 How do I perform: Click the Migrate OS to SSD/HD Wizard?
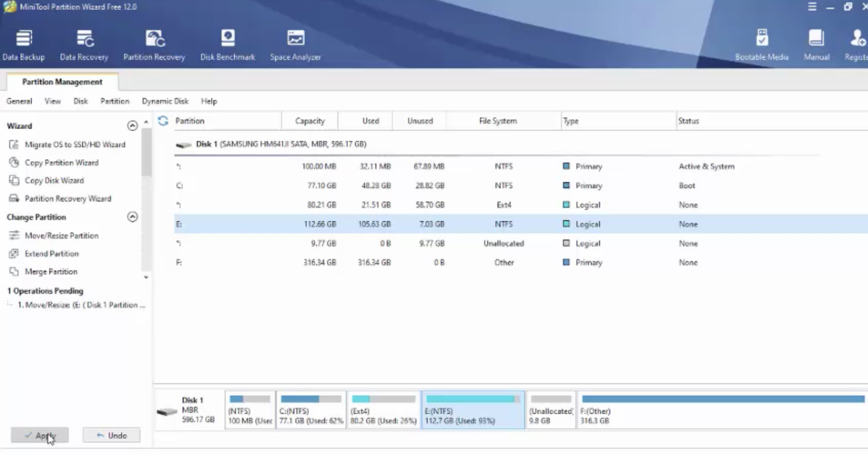[x=75, y=144]
